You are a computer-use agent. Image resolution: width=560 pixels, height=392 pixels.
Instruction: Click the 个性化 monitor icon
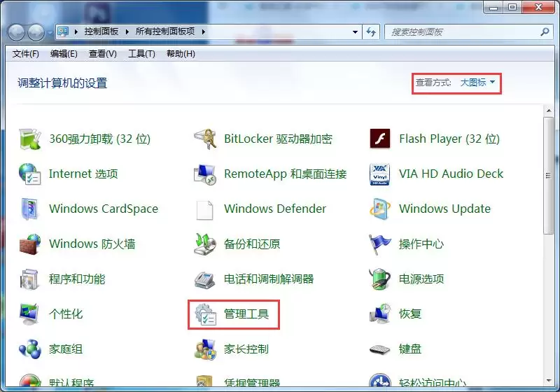(x=30, y=314)
